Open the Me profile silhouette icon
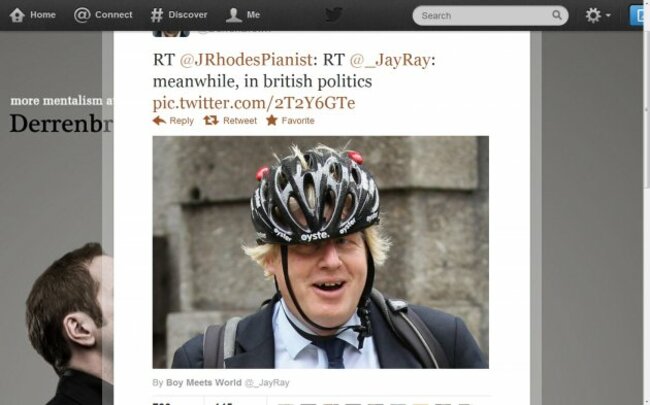650x405 pixels. [x=234, y=15]
